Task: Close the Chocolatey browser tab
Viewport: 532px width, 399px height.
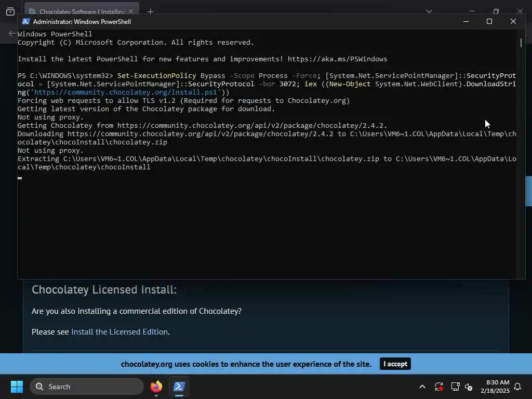Action: [x=131, y=11]
